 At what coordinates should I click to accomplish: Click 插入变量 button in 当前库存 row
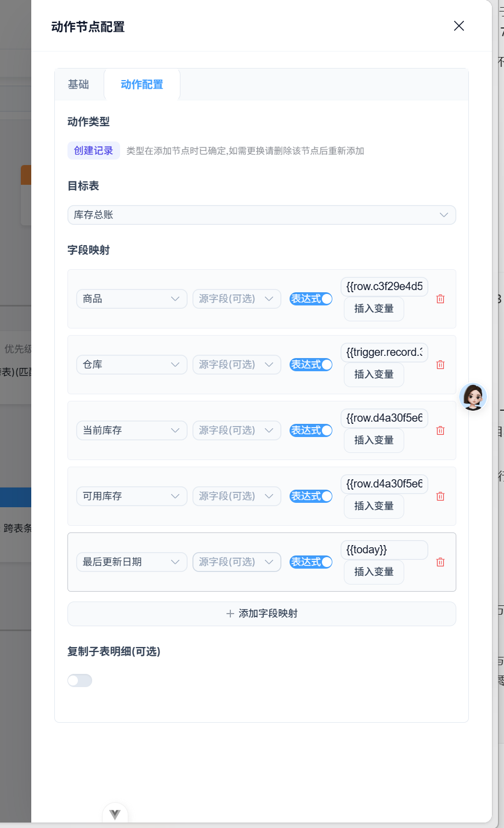click(374, 440)
